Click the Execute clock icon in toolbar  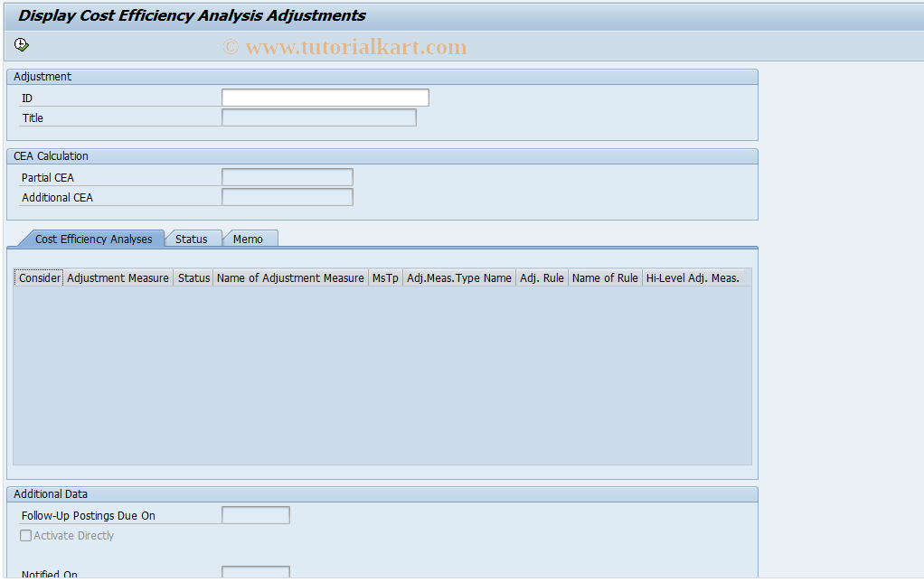coord(21,45)
